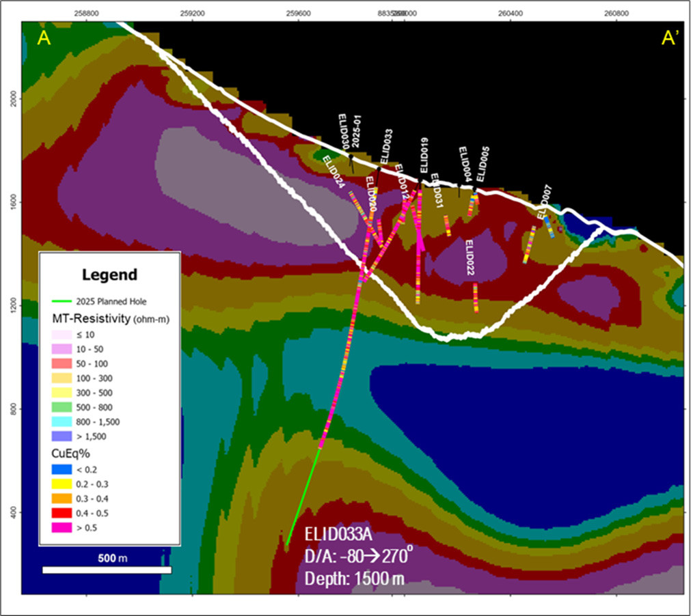Click the orange 0.3 - 0.4 CuEq swatch
Viewport: 693px width, 616px height.
62,499
